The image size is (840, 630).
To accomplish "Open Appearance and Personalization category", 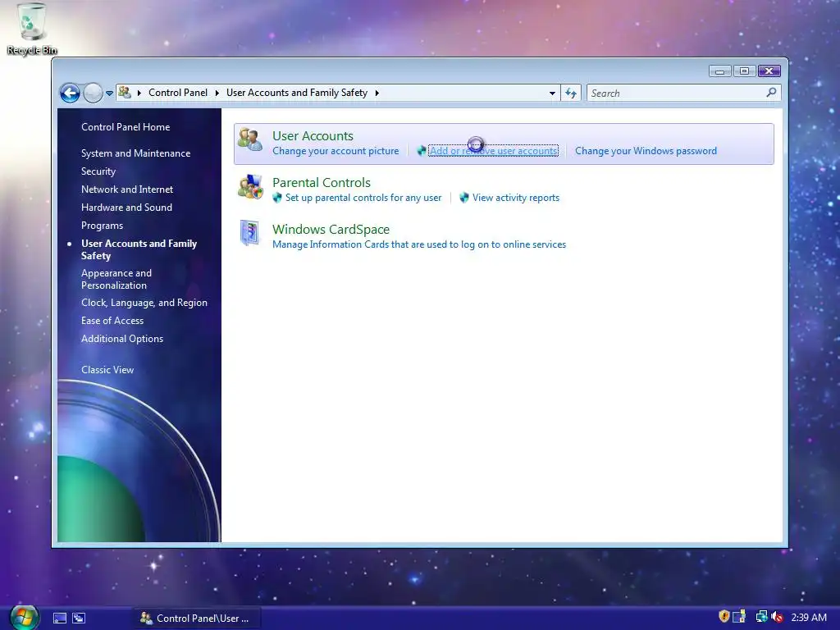I will click(116, 279).
